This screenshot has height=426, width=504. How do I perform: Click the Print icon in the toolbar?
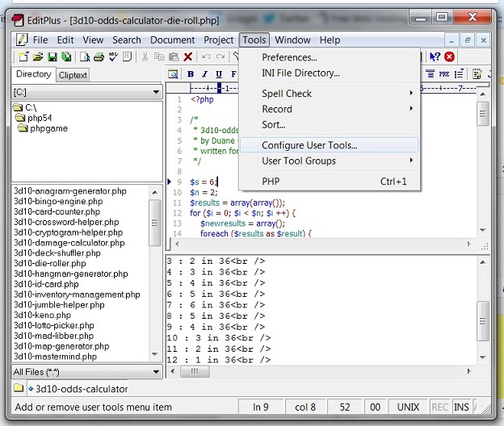point(99,56)
